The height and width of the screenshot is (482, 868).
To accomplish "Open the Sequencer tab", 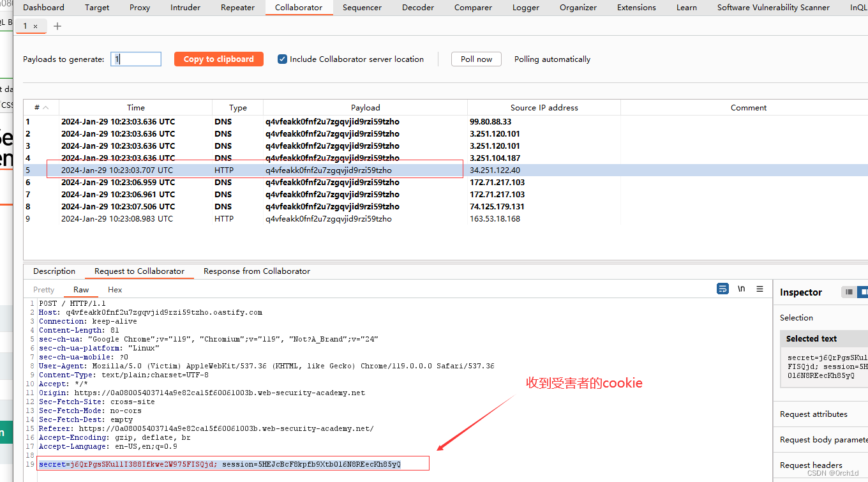I will pyautogui.click(x=362, y=8).
